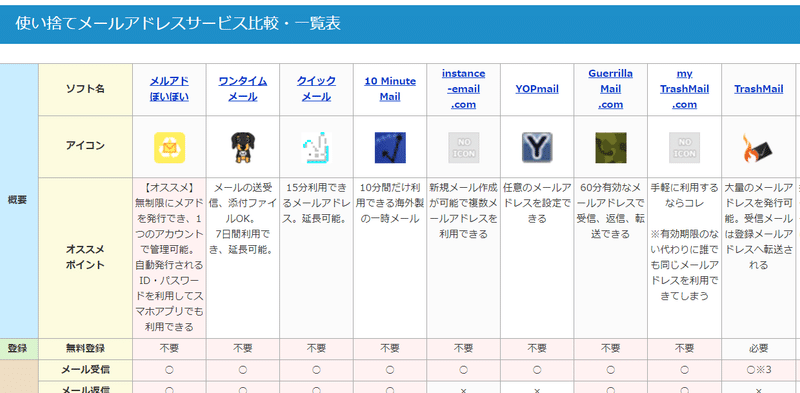Viewport: 800px width, 393px height.
Task: Click the 無料登録 row header
Action: pos(85,349)
